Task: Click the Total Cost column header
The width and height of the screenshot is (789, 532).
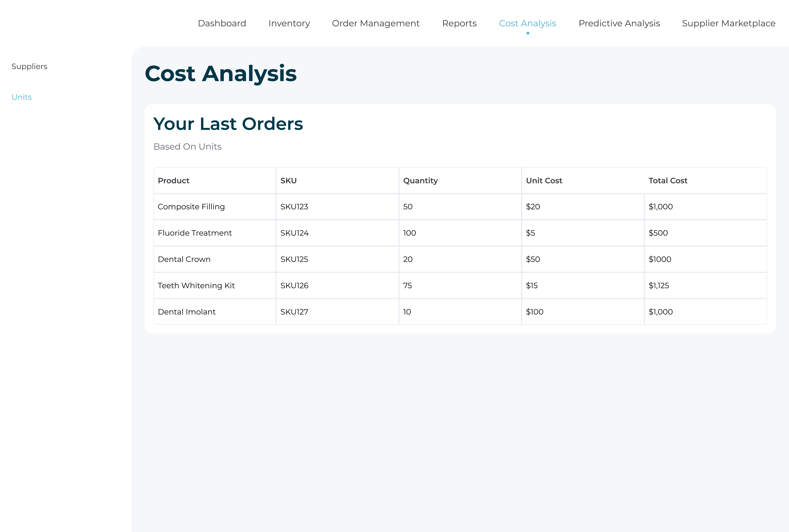Action: pyautogui.click(x=668, y=181)
